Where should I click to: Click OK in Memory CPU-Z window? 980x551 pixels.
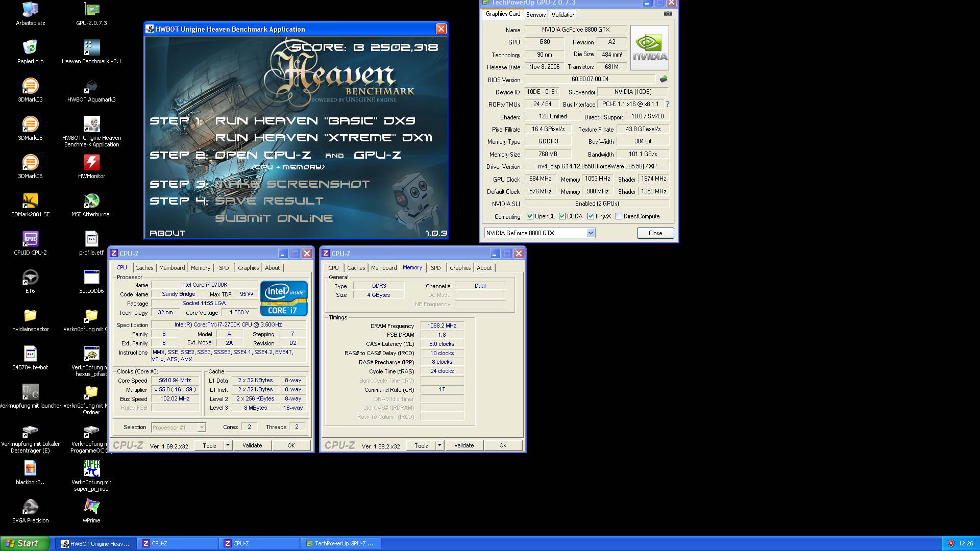503,445
